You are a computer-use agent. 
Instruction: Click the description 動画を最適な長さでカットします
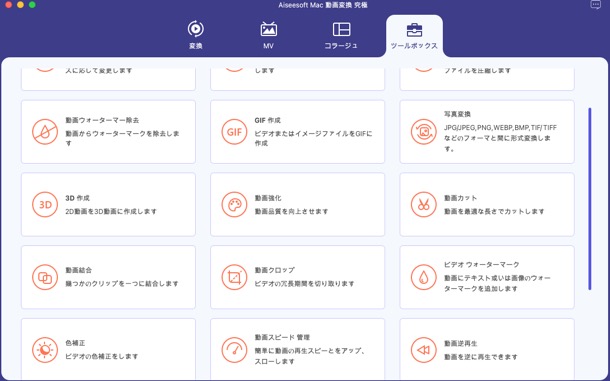tap(494, 211)
